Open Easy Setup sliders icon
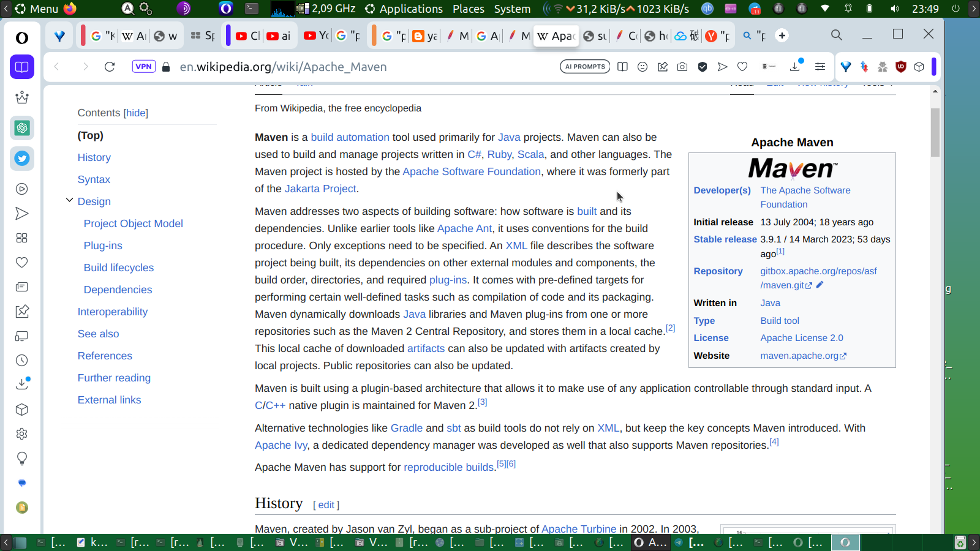 click(x=820, y=67)
